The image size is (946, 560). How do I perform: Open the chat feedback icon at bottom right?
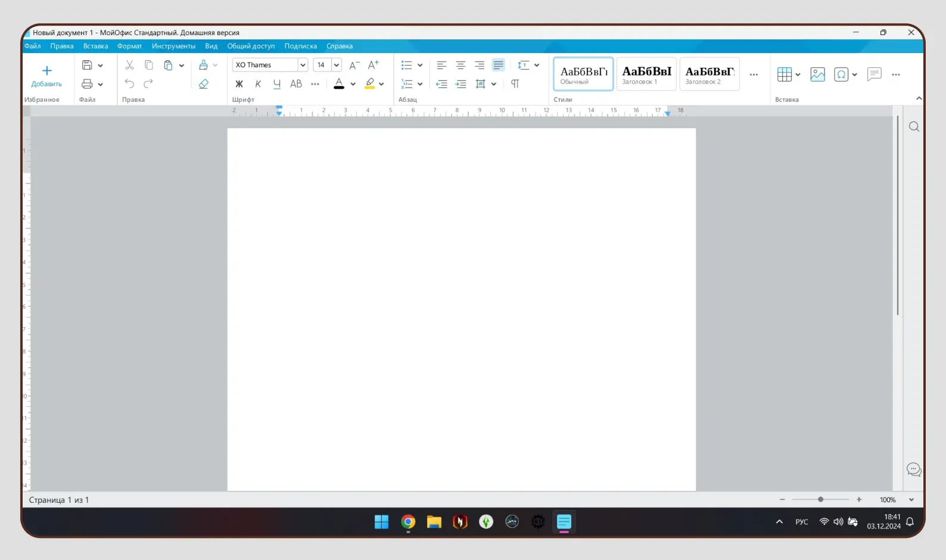pyautogui.click(x=914, y=469)
